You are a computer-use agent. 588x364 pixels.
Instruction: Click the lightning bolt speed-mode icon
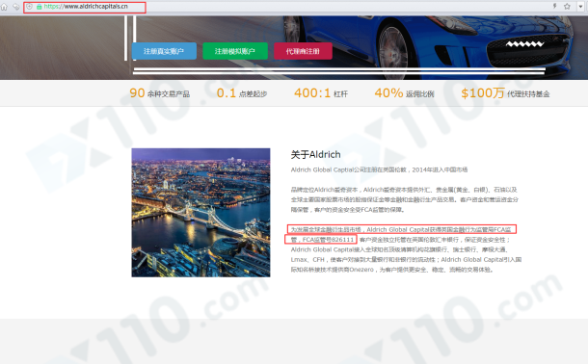click(554, 6)
